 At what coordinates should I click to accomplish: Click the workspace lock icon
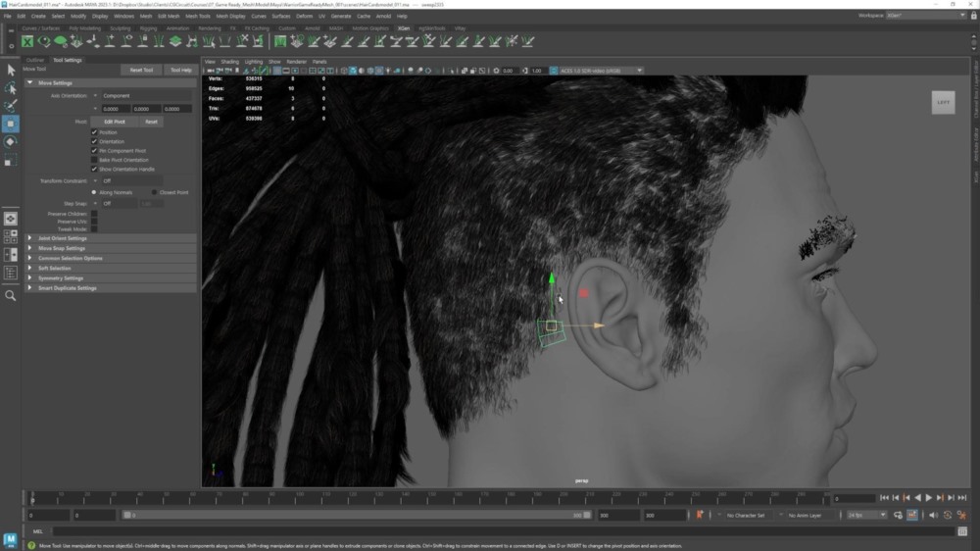pos(974,15)
